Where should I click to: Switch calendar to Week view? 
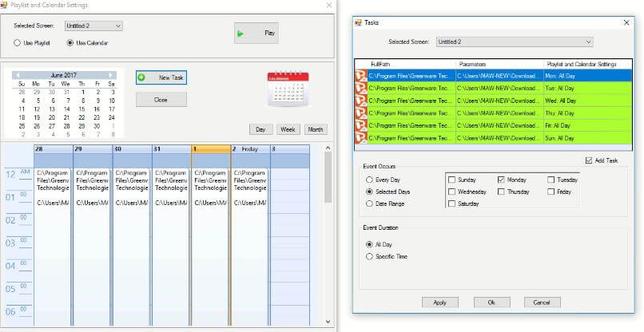click(288, 129)
